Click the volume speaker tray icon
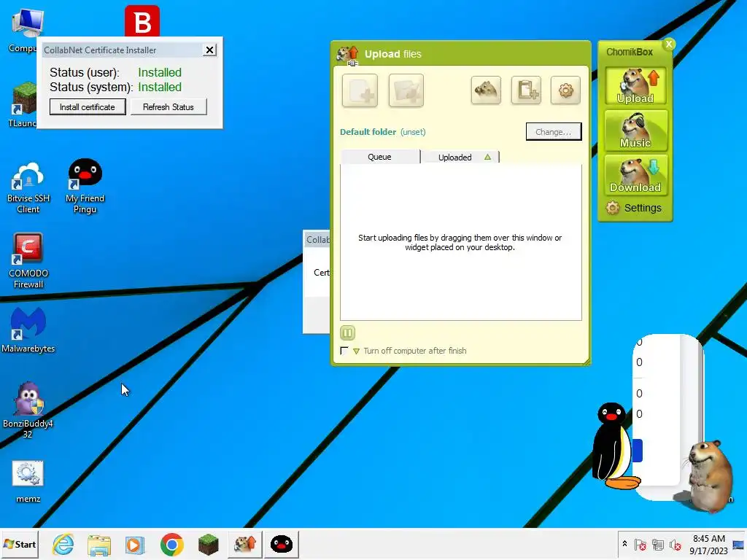This screenshot has height=560, width=747. point(676,545)
